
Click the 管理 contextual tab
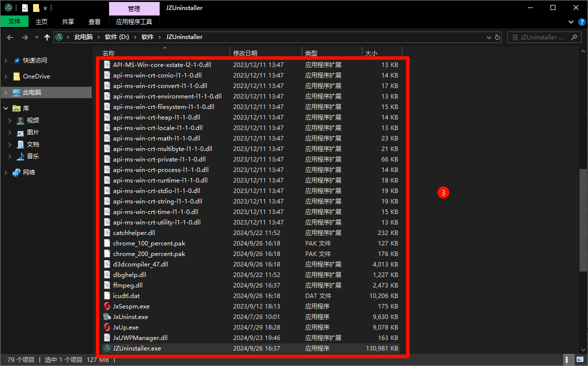(x=134, y=8)
